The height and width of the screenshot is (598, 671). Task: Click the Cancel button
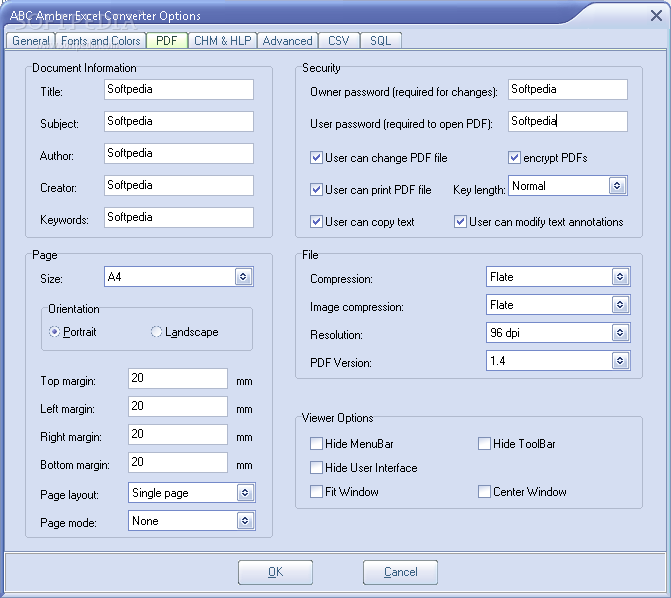(401, 572)
